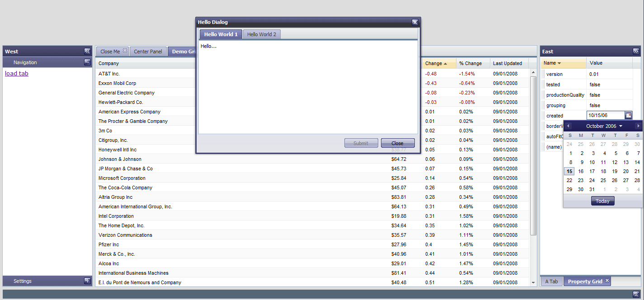Viewport: 644px width, 300px height.
Task: Go to previous month in date picker
Action: click(568, 126)
